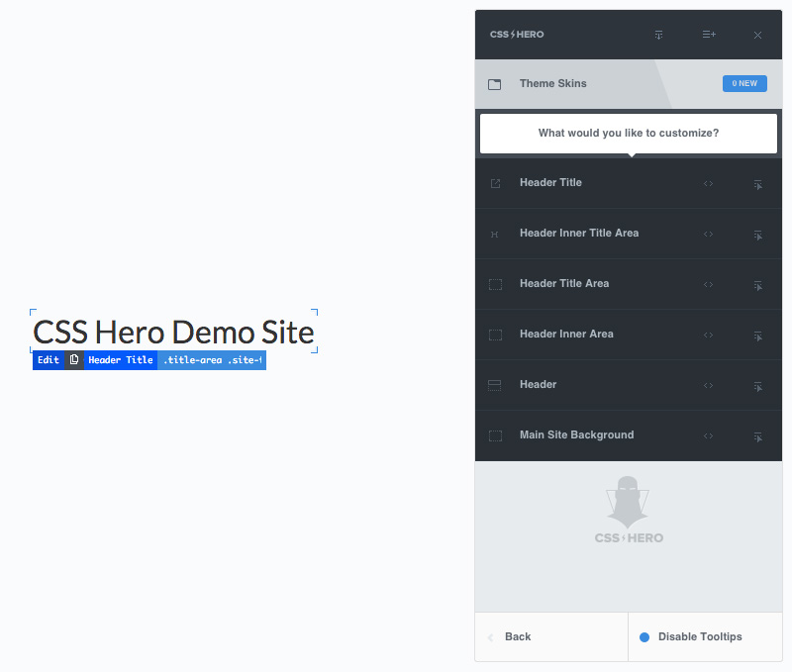Open the Theme Skins folder icon
Screen dimensions: 792x672
tap(494, 84)
